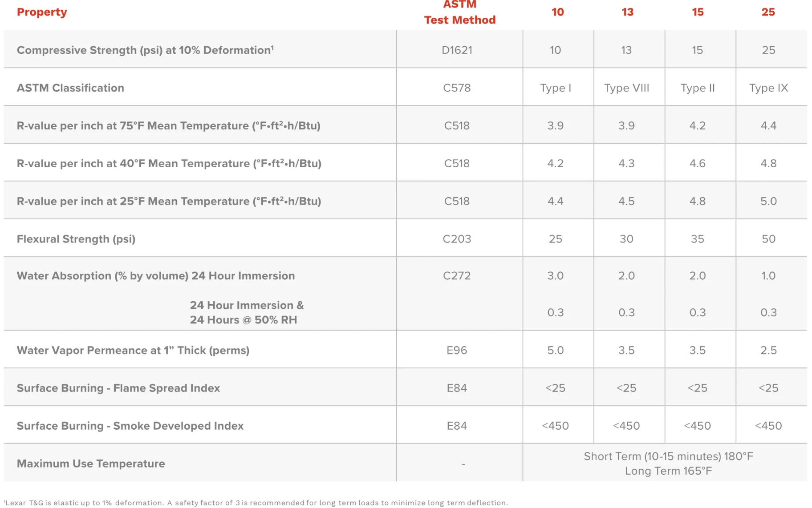Select the Type VIII classification cell
The width and height of the screenshot is (812, 508).
tap(626, 88)
